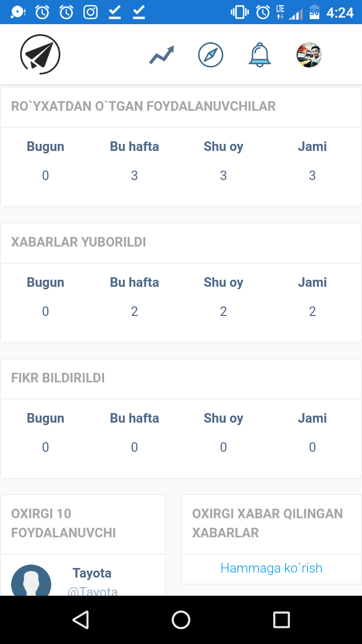Open the notifications bell icon
The image size is (362, 644).
[260, 55]
